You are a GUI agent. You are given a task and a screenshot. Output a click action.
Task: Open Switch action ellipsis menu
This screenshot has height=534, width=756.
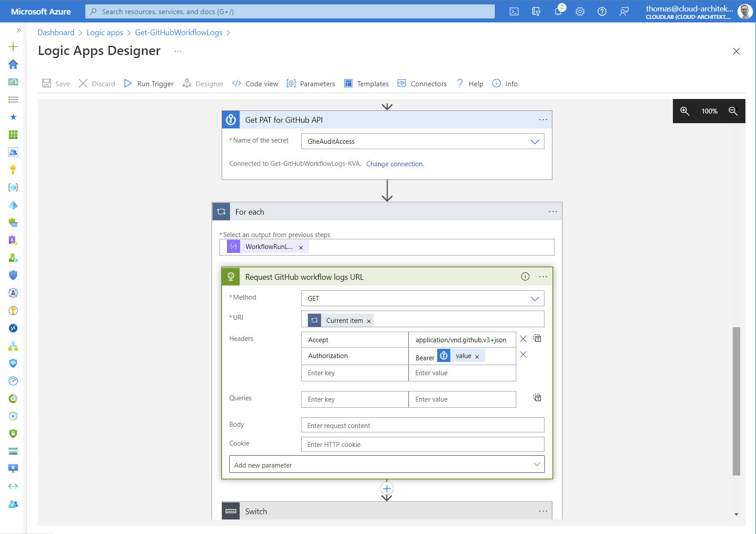pyautogui.click(x=543, y=511)
